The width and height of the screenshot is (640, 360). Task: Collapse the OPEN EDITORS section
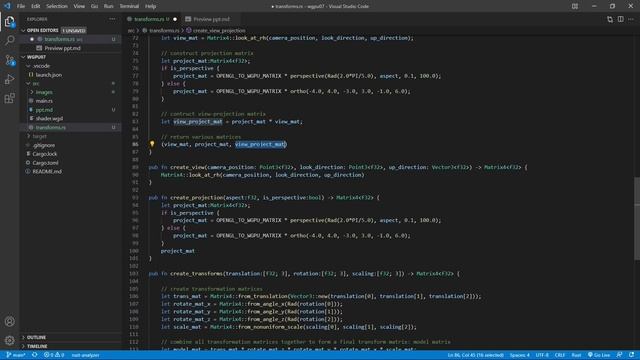23,31
